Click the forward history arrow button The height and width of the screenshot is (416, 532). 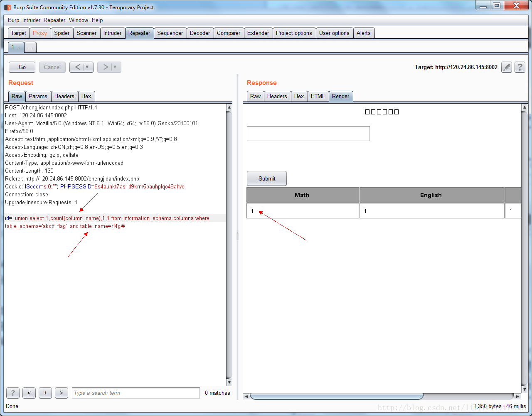pyautogui.click(x=105, y=67)
